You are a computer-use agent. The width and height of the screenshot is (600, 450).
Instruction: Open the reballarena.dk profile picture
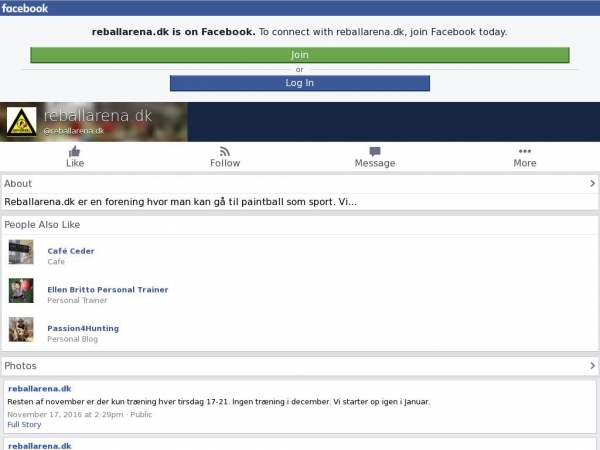(x=22, y=122)
